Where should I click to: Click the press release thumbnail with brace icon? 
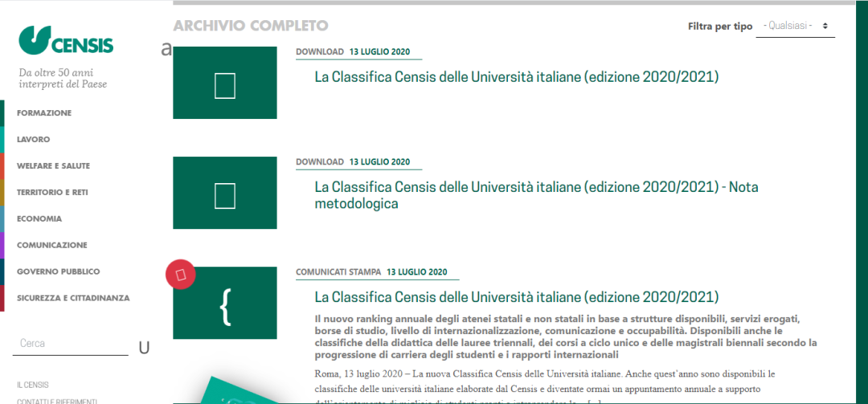(x=225, y=303)
